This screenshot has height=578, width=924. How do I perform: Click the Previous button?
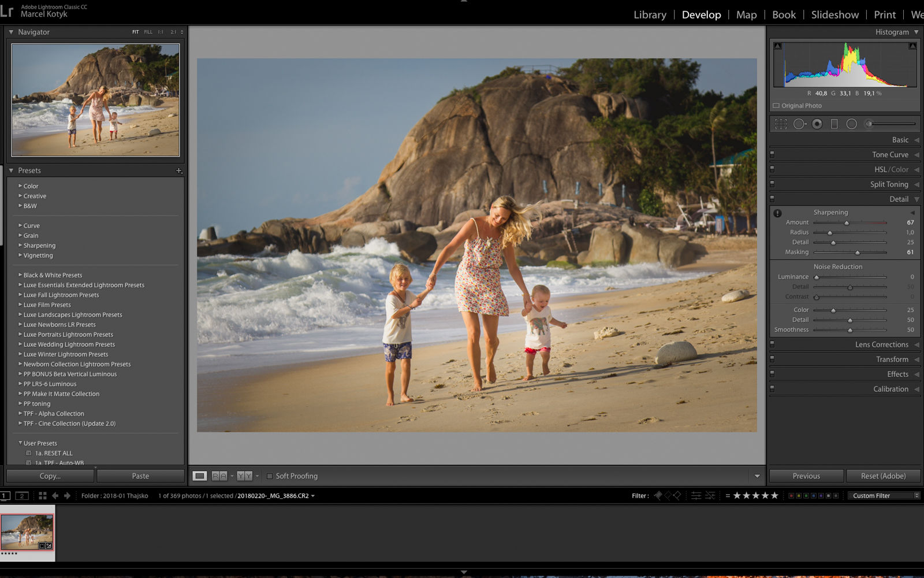coord(806,476)
